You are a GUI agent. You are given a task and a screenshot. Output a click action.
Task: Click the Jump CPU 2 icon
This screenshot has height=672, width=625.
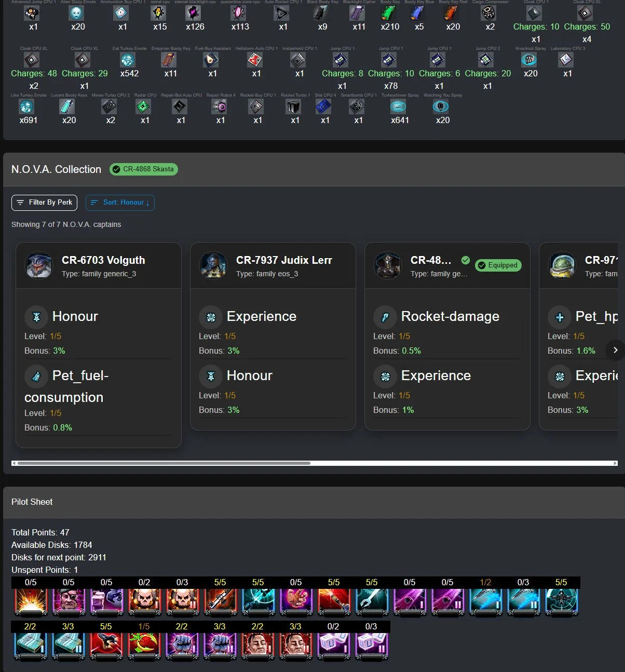tap(486, 60)
